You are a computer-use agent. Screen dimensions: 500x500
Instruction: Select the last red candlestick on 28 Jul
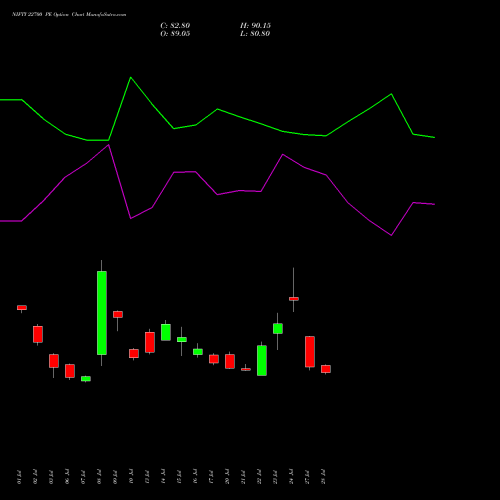(x=326, y=369)
